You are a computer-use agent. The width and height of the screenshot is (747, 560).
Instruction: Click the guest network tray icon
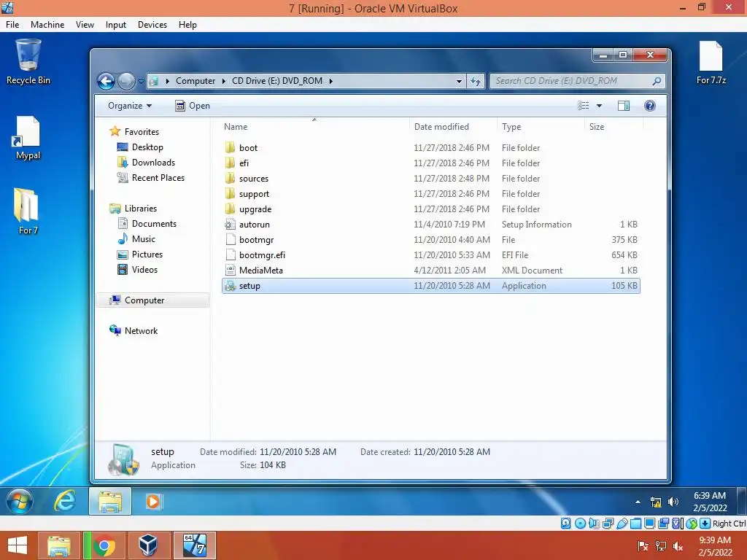[656, 502]
